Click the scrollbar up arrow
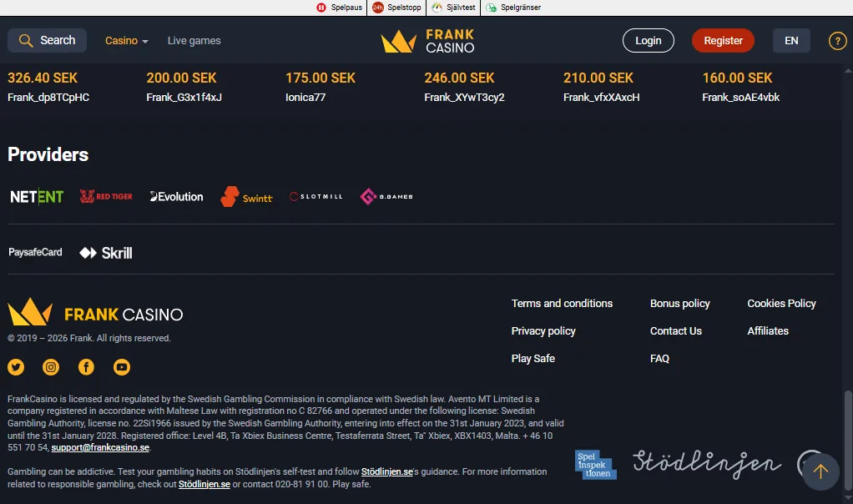853x504 pixels. [x=847, y=71]
